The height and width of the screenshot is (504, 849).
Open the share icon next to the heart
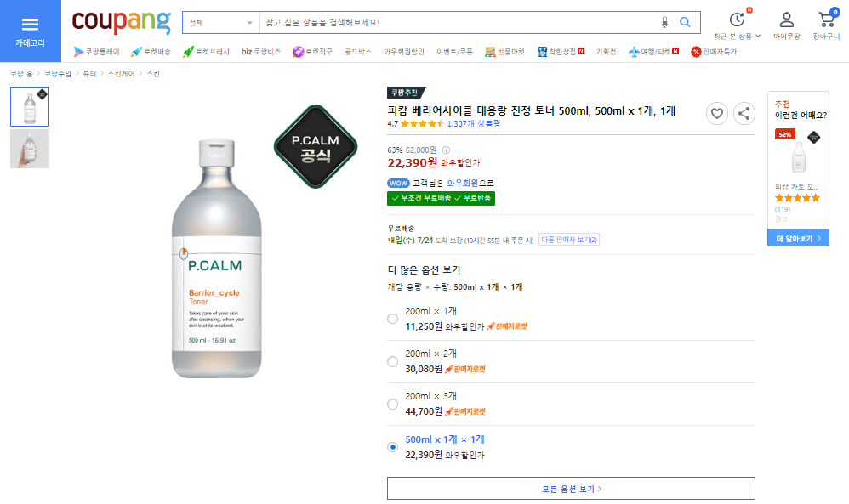coord(744,113)
